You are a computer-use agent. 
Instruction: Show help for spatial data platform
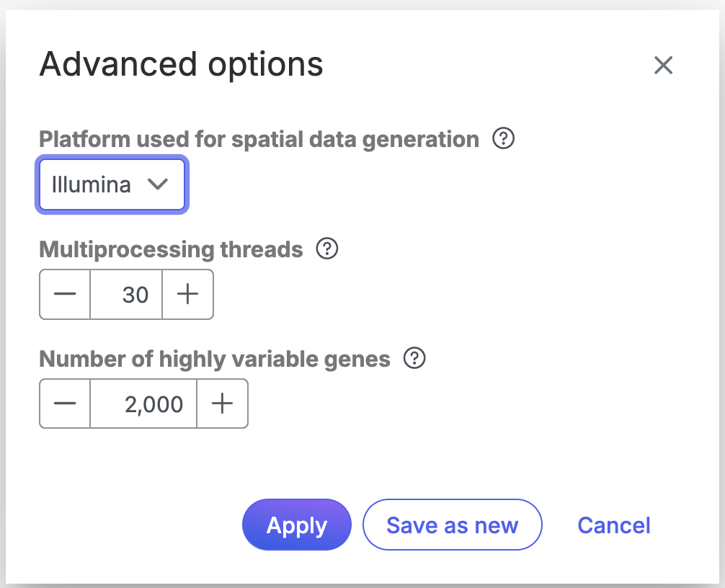[503, 138]
